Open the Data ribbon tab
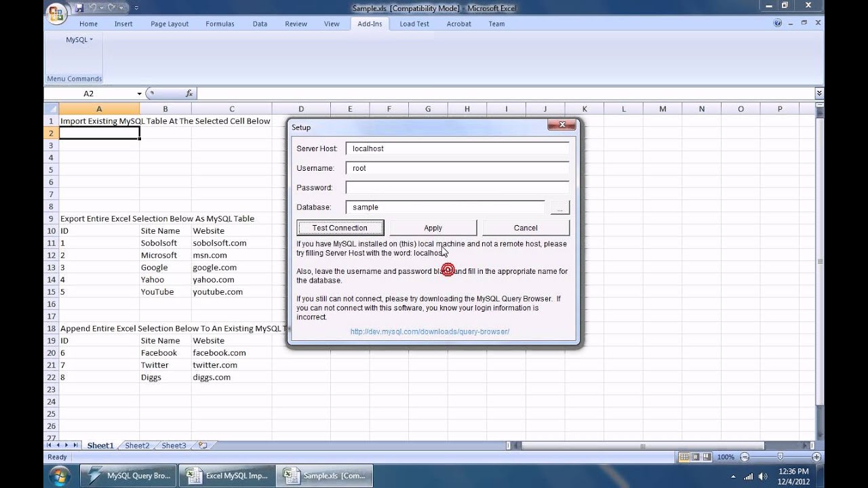 click(x=260, y=24)
